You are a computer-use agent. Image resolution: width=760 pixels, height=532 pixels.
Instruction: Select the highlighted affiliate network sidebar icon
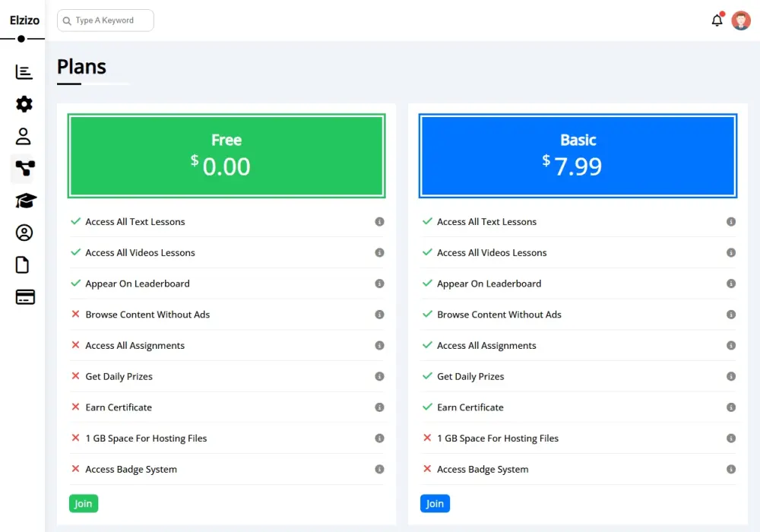coord(24,168)
